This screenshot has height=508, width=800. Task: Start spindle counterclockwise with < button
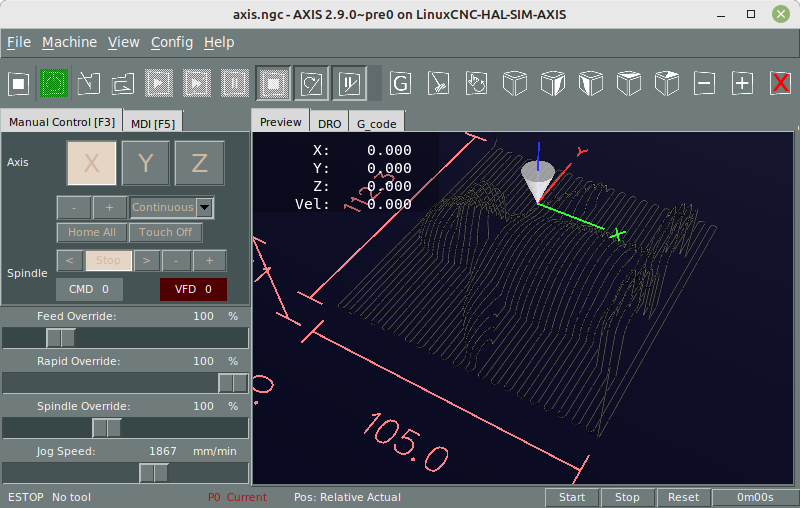coord(70,261)
